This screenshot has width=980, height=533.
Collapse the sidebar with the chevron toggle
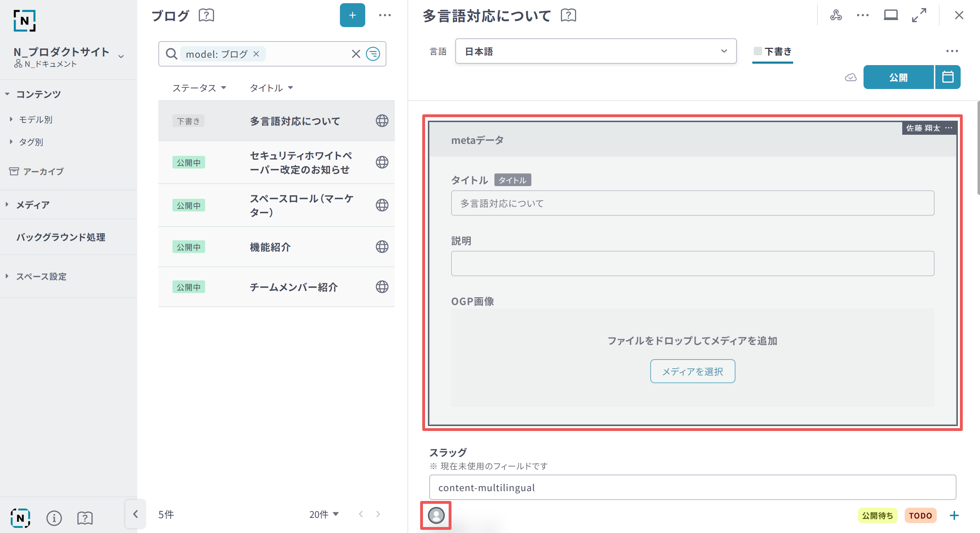(x=135, y=514)
